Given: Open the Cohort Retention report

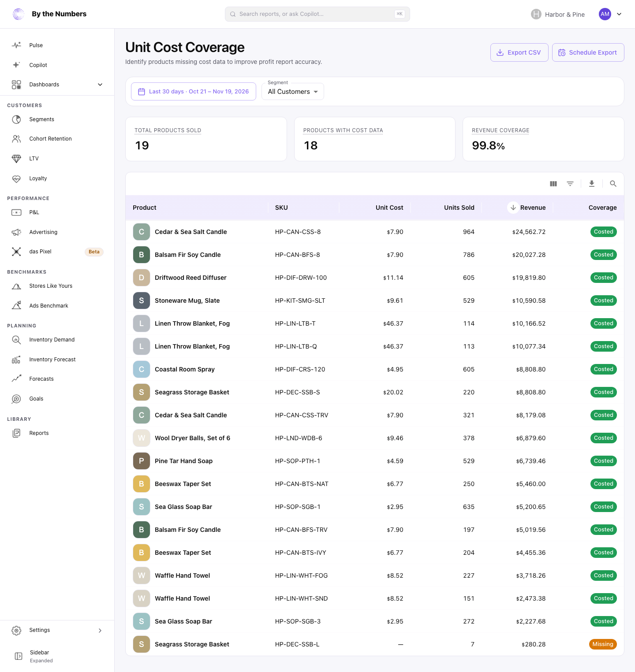Looking at the screenshot, I should [57, 139].
